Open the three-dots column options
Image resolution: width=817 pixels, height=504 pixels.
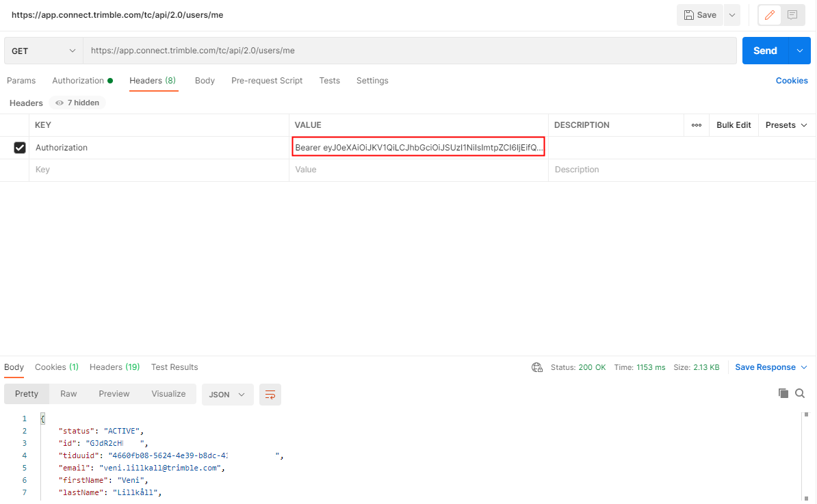click(x=697, y=125)
